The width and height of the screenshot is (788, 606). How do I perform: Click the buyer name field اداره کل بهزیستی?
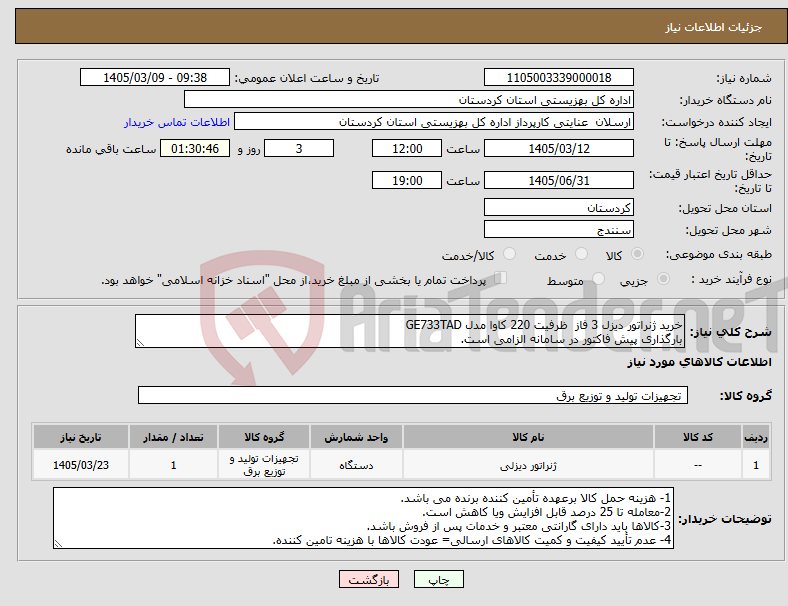tap(409, 99)
